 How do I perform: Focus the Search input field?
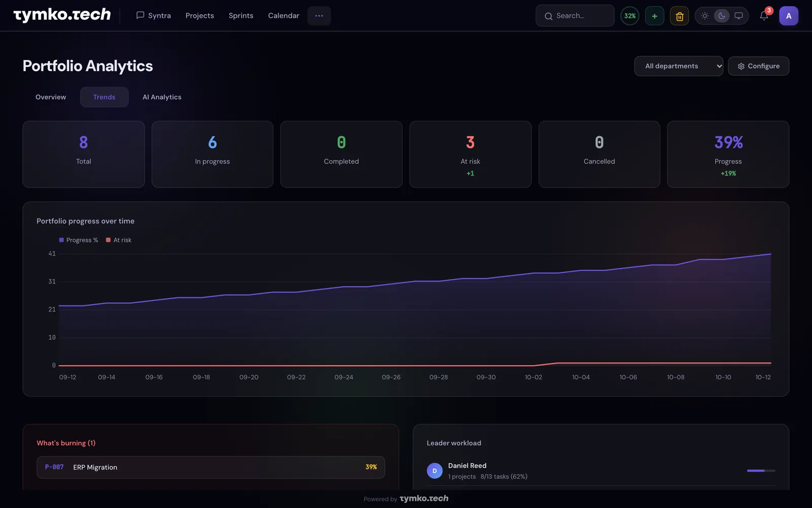coord(575,16)
